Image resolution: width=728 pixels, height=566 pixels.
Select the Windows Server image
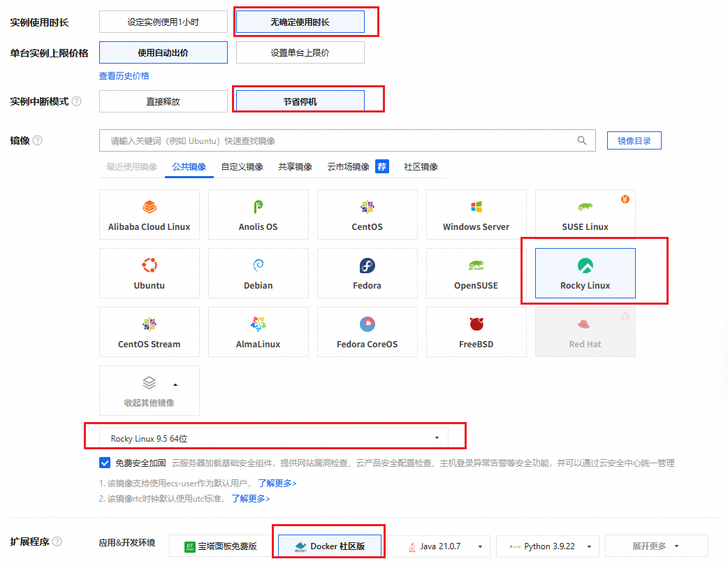[476, 215]
